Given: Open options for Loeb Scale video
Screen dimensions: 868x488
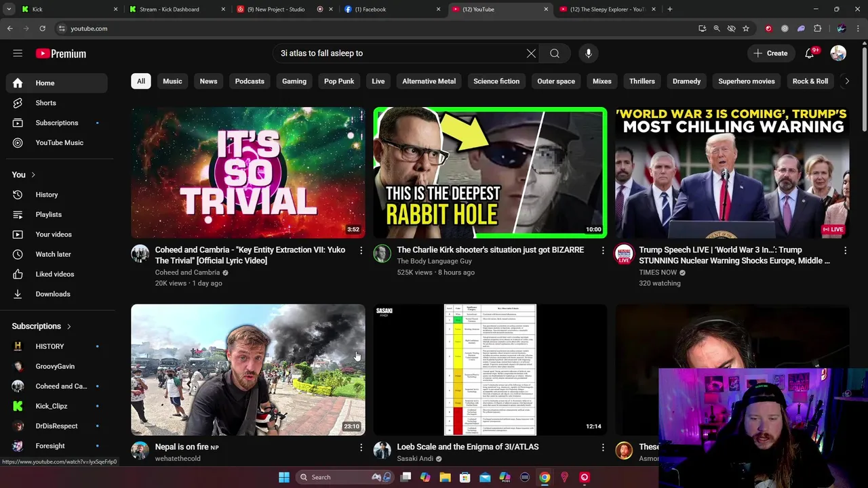Looking at the screenshot, I should 603,447.
